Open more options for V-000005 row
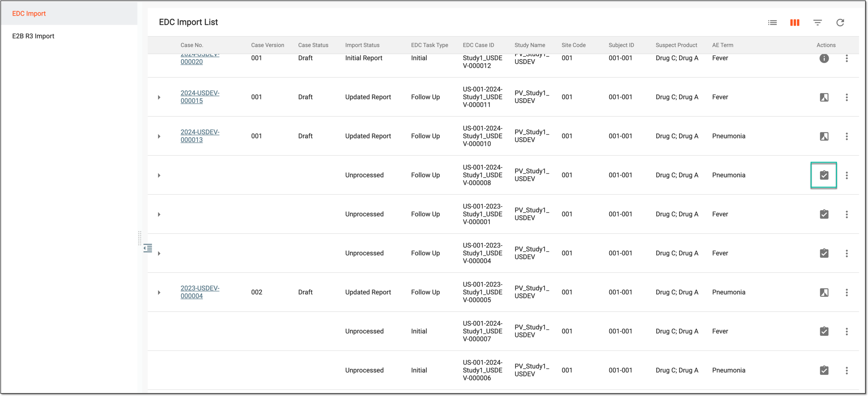The height and width of the screenshot is (396, 868). (x=846, y=293)
